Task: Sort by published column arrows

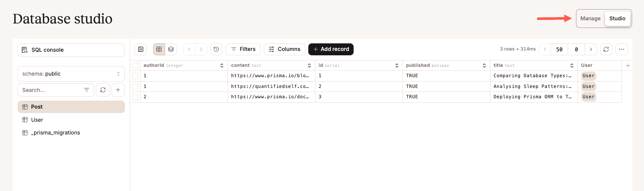Action: (x=484, y=66)
